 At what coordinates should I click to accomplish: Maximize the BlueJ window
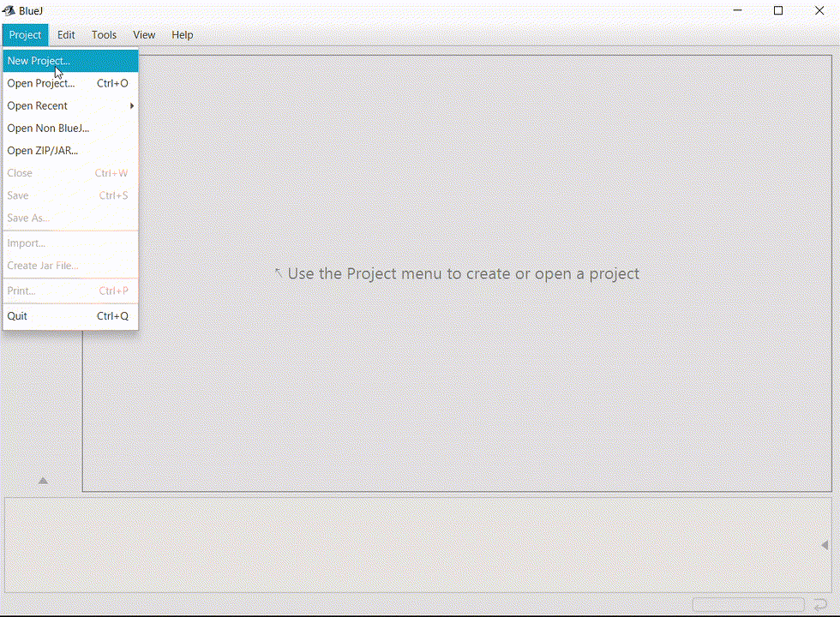click(x=778, y=11)
